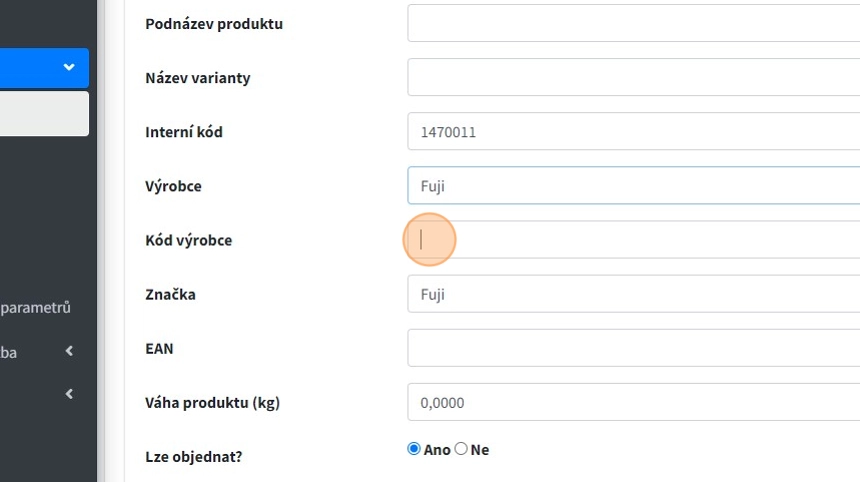860x482 pixels.
Task: Click into the Název varianty field
Action: (633, 77)
